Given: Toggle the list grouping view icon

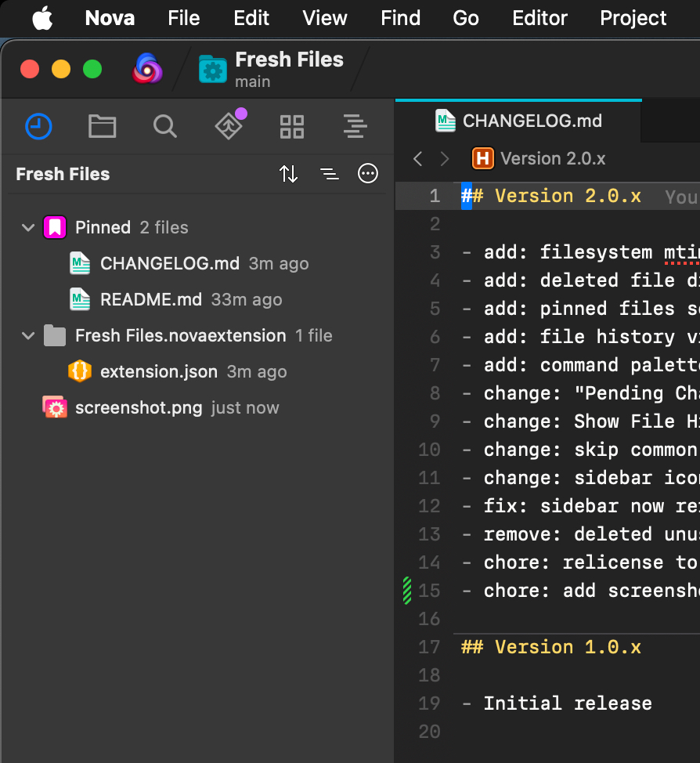Looking at the screenshot, I should tap(330, 174).
